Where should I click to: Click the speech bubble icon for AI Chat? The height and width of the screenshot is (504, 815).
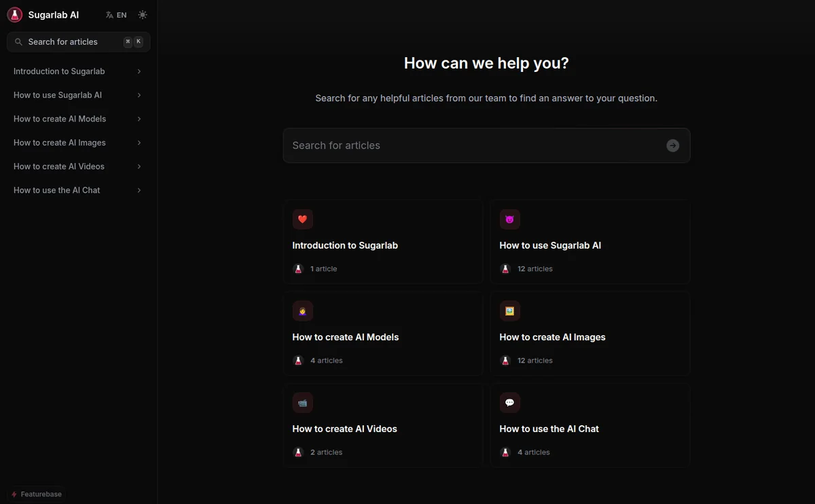pos(510,403)
